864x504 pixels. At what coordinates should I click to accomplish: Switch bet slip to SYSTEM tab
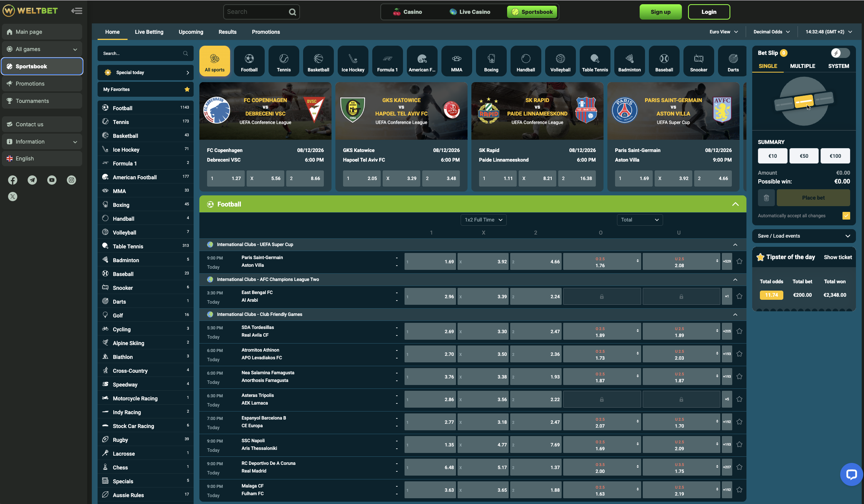839,66
